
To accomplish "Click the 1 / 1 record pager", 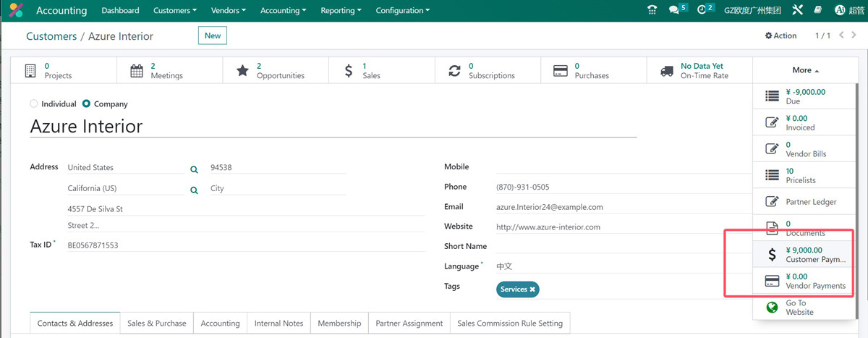I will (823, 35).
